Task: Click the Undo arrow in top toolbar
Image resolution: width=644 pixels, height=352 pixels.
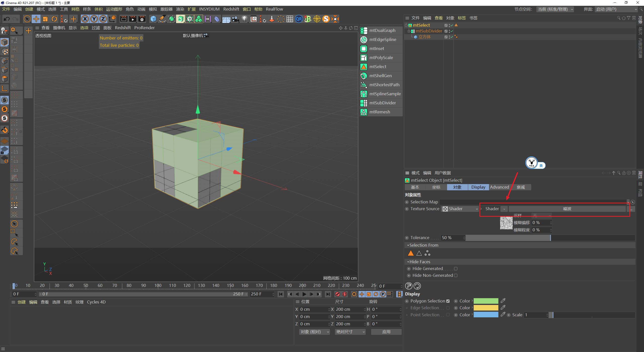Action: 7,19
